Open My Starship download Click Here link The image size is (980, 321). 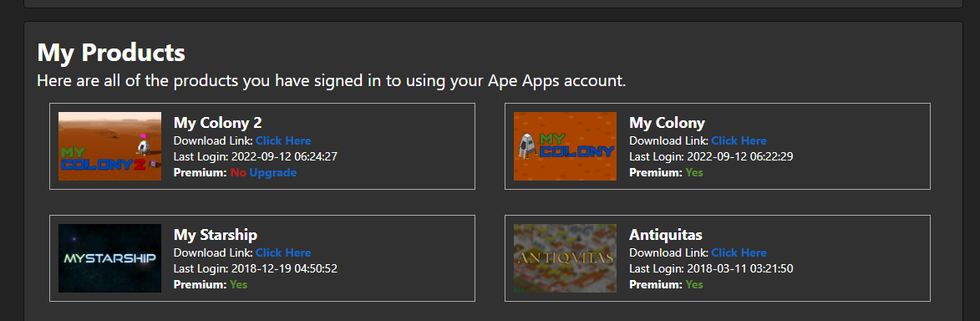point(283,252)
